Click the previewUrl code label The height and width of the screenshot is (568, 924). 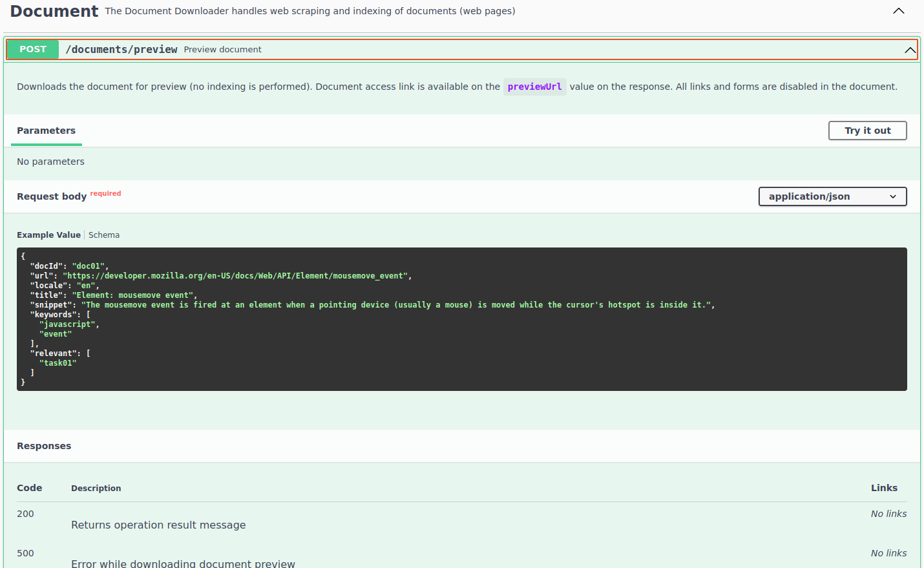click(534, 87)
